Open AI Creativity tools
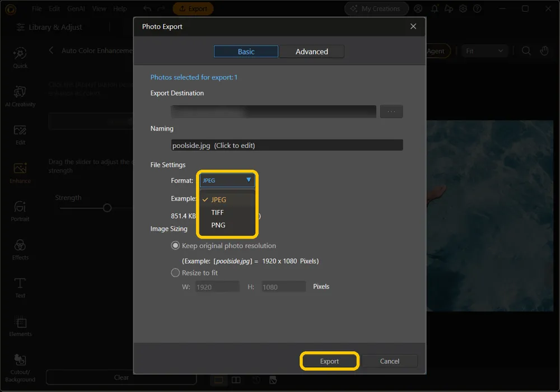560x392 pixels. pos(20,96)
